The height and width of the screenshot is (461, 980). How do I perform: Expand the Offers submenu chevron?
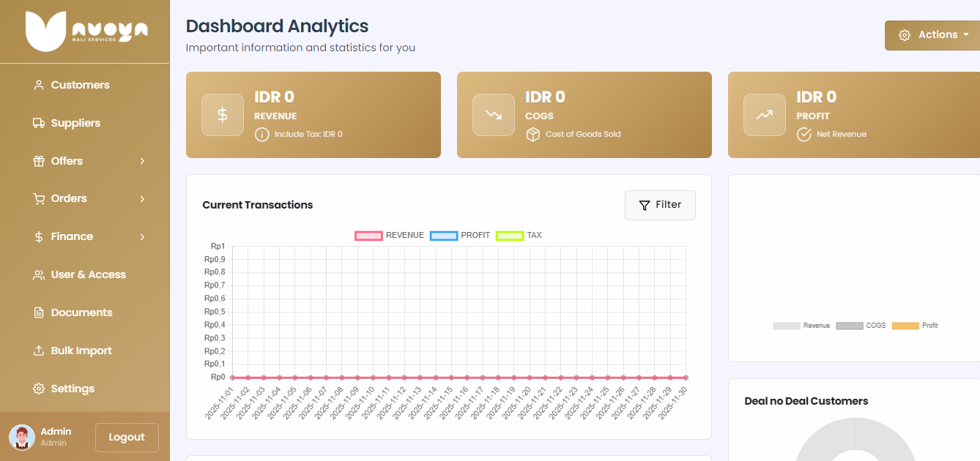pyautogui.click(x=142, y=161)
